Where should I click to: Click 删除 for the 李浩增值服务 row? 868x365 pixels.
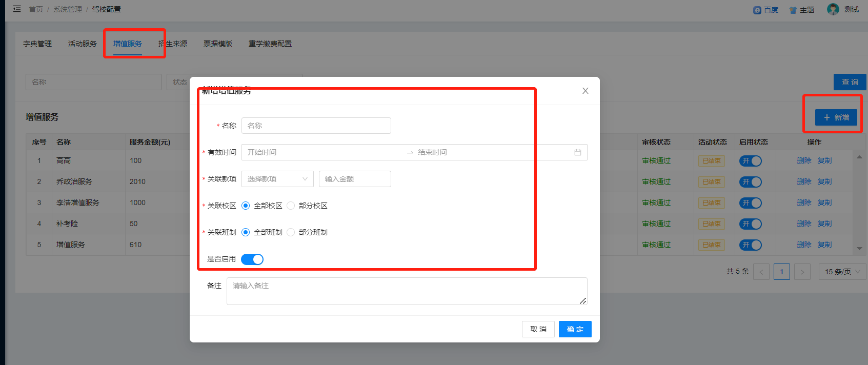[804, 202]
